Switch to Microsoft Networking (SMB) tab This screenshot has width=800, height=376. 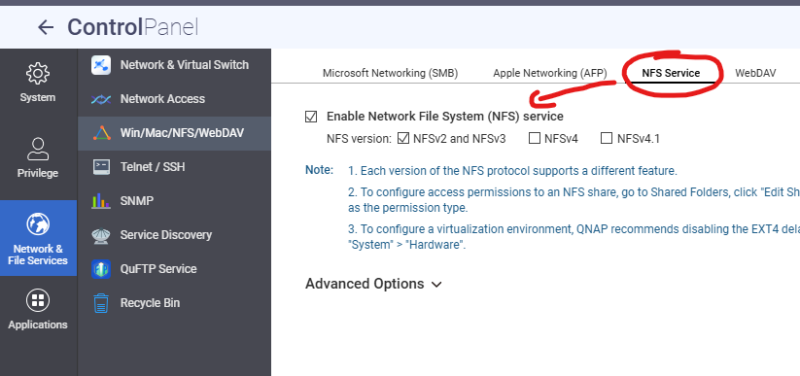point(390,73)
